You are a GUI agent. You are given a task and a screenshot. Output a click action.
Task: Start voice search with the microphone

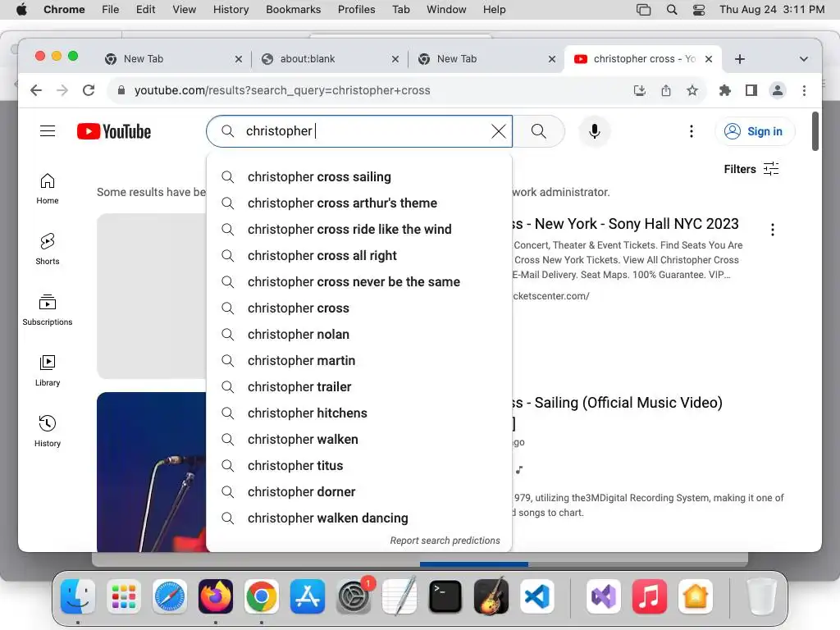pos(594,131)
